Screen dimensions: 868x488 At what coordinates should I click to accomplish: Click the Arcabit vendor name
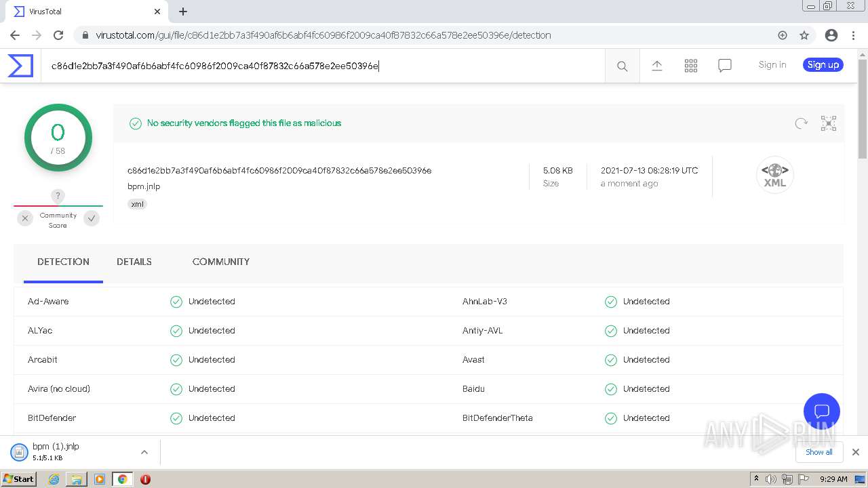43,360
